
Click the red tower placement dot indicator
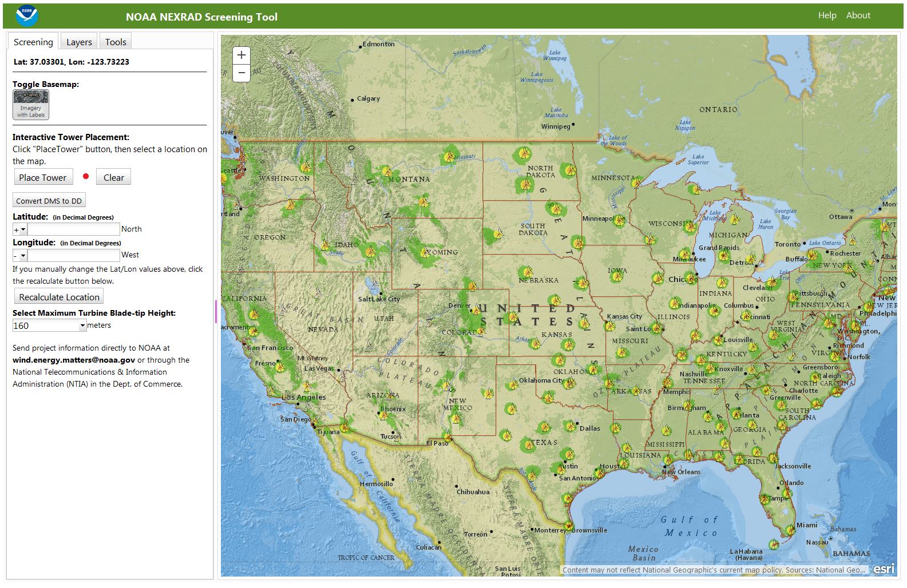coord(86,176)
